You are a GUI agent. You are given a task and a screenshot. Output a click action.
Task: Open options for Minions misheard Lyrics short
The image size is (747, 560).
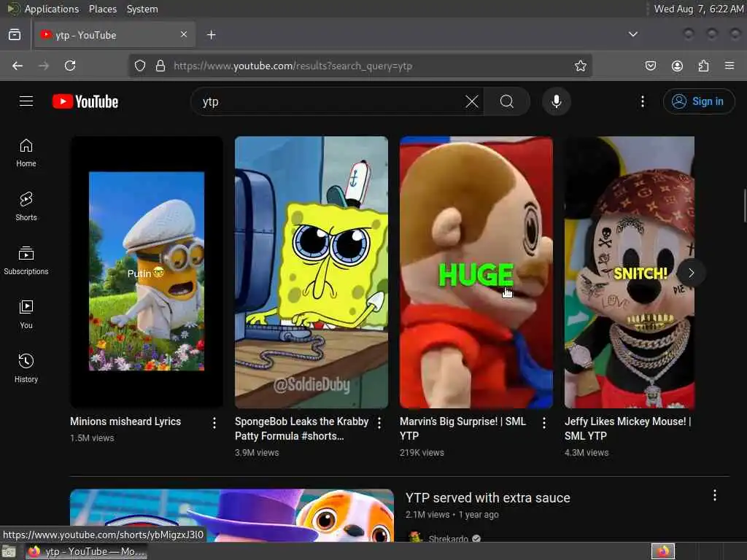[x=214, y=423]
